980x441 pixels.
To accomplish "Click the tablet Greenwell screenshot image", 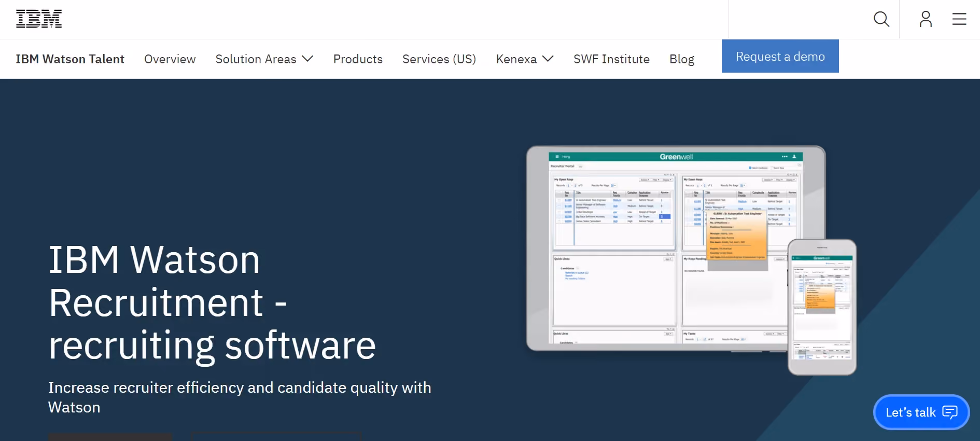I will (x=676, y=248).
